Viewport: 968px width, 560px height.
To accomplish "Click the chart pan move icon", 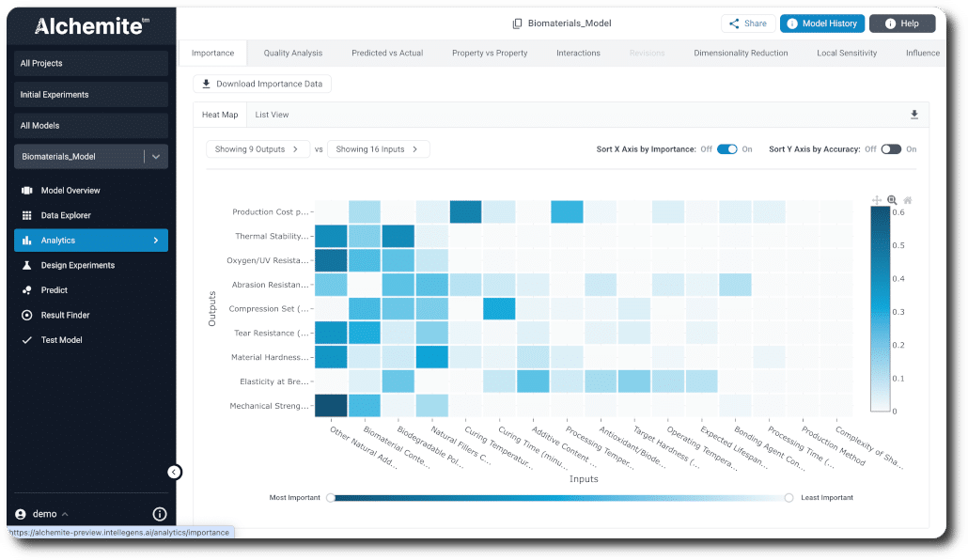I will pos(877,200).
